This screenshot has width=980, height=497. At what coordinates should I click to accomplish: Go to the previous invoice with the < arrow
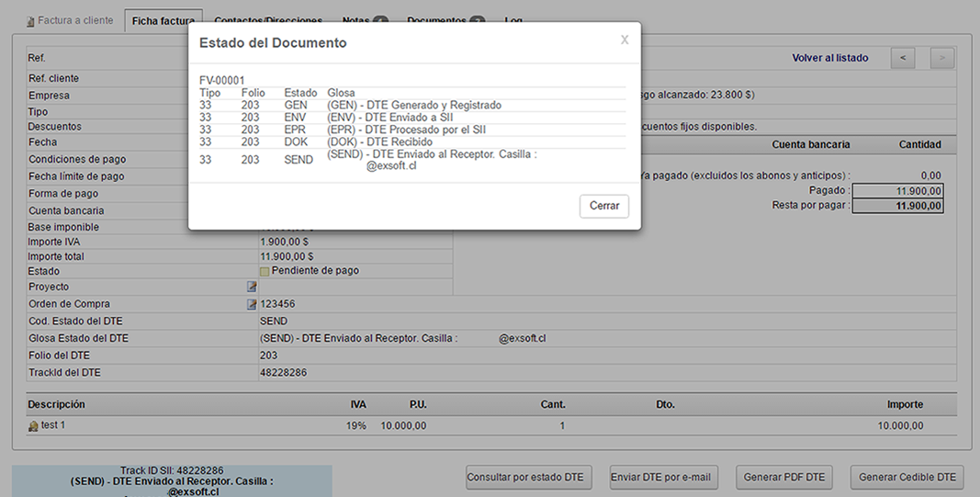point(903,58)
